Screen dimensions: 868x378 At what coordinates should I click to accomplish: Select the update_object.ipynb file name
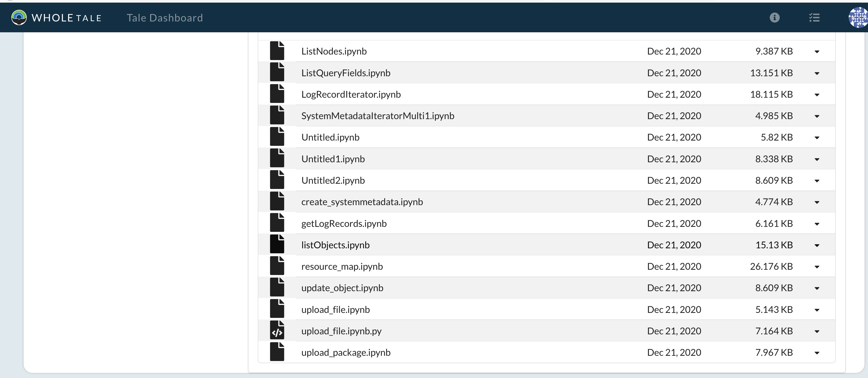pos(342,288)
